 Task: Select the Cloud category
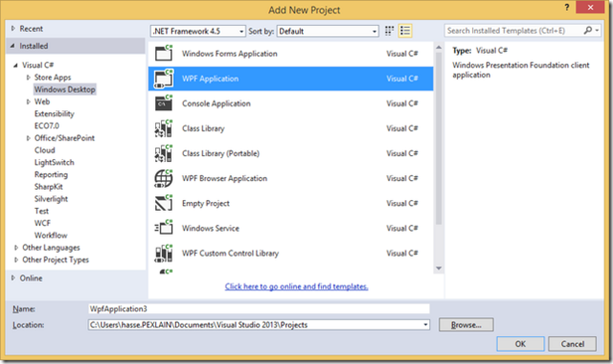coord(45,150)
